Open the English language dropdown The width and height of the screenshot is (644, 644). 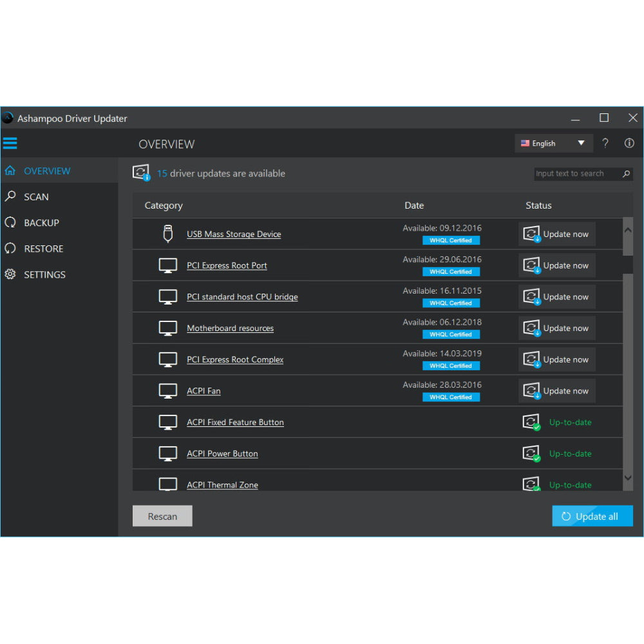pyautogui.click(x=551, y=143)
